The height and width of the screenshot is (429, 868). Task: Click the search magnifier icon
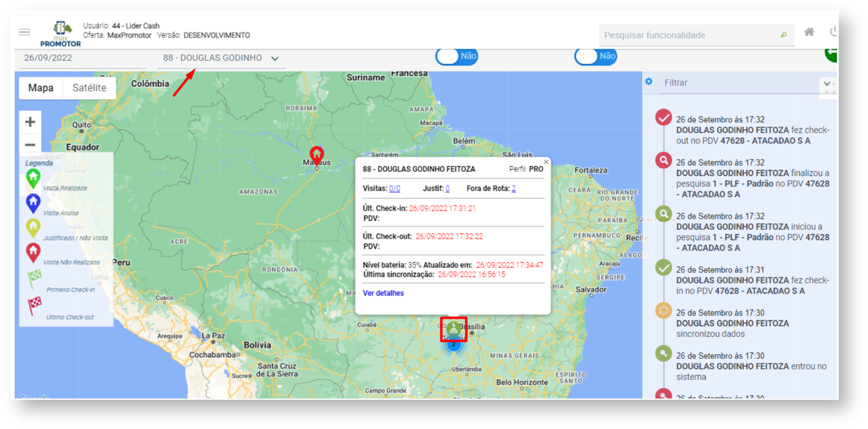(784, 35)
